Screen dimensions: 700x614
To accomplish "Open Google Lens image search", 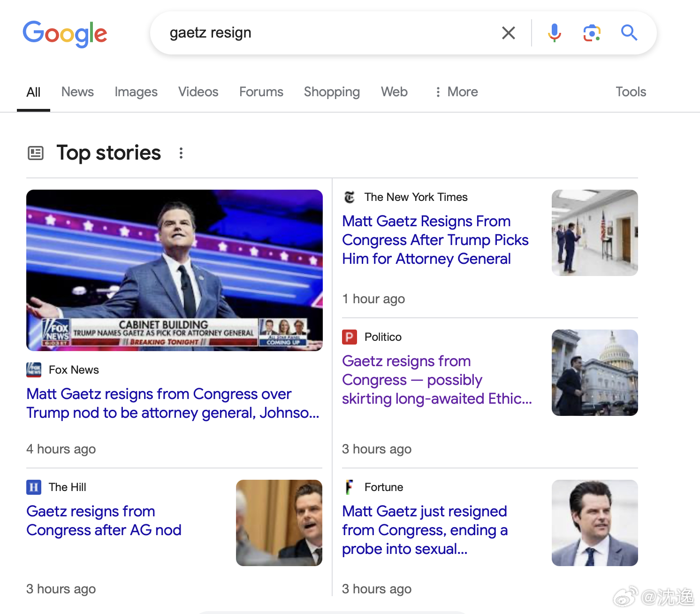I will pyautogui.click(x=592, y=33).
